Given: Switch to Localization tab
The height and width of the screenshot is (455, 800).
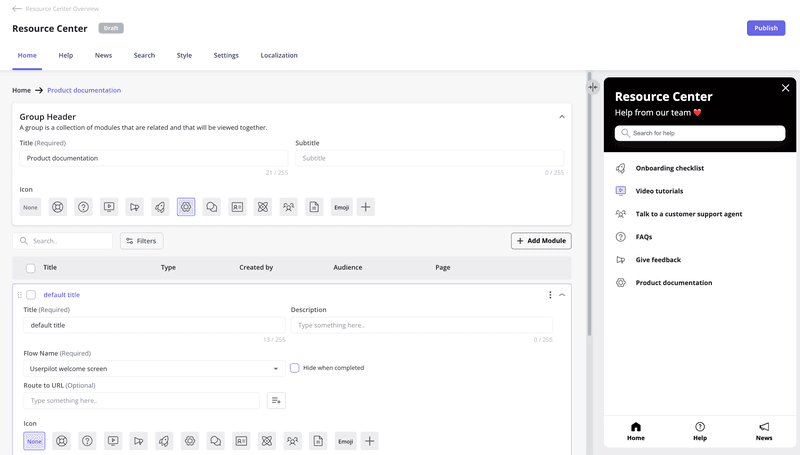Looking at the screenshot, I should tap(279, 56).
